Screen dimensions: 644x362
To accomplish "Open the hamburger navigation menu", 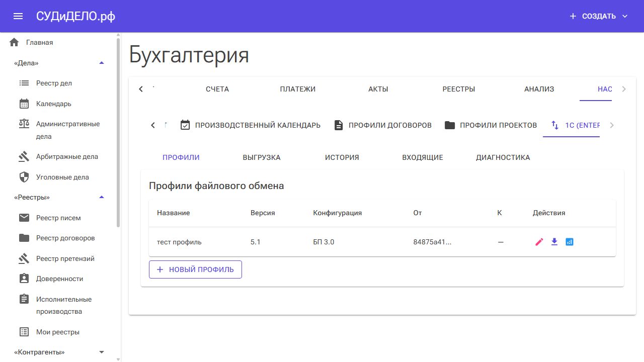I will tap(18, 16).
